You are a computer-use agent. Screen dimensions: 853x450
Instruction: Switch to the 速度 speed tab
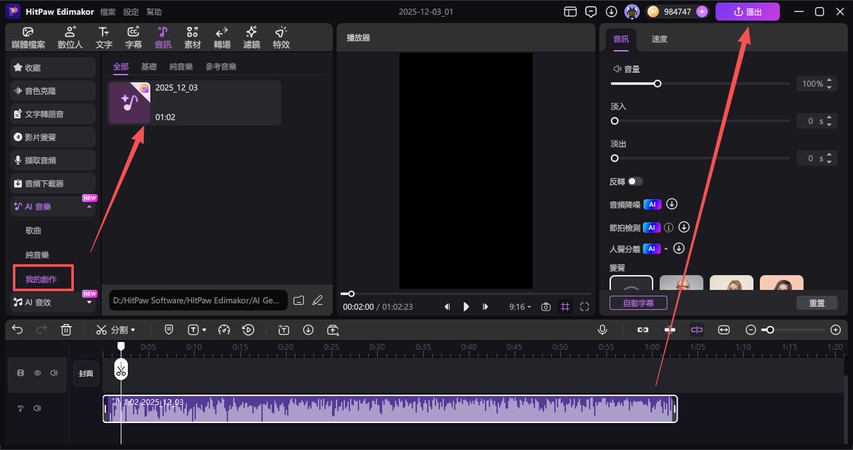click(x=659, y=39)
